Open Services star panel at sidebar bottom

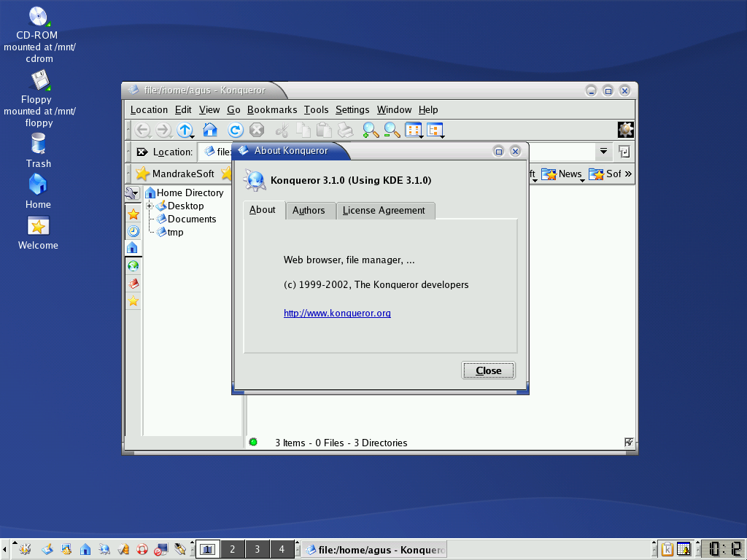tap(133, 301)
